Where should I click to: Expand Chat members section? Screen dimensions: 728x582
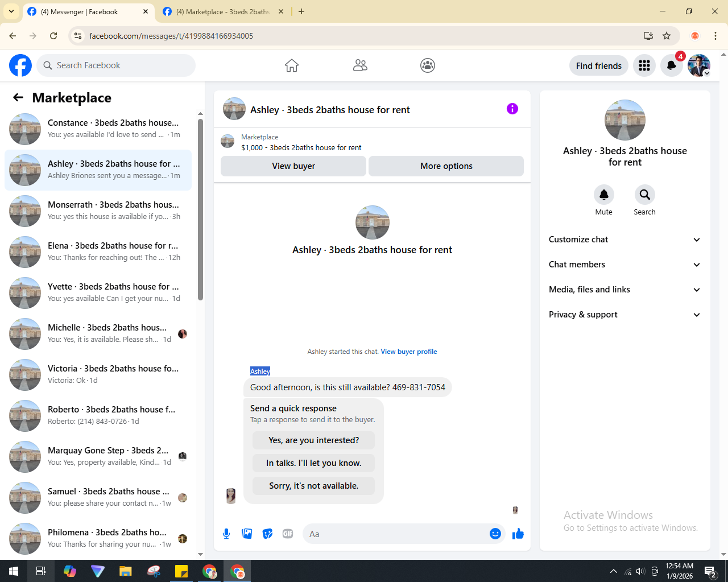click(625, 265)
